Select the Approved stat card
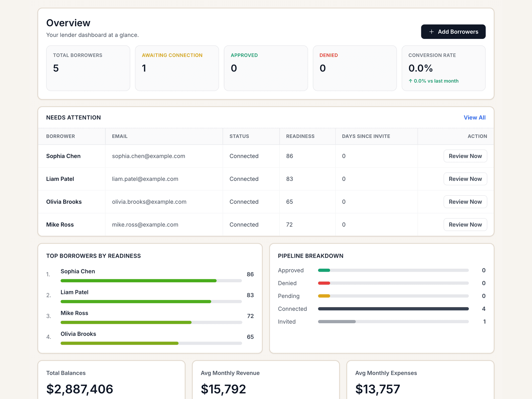532x399 pixels. [266, 68]
